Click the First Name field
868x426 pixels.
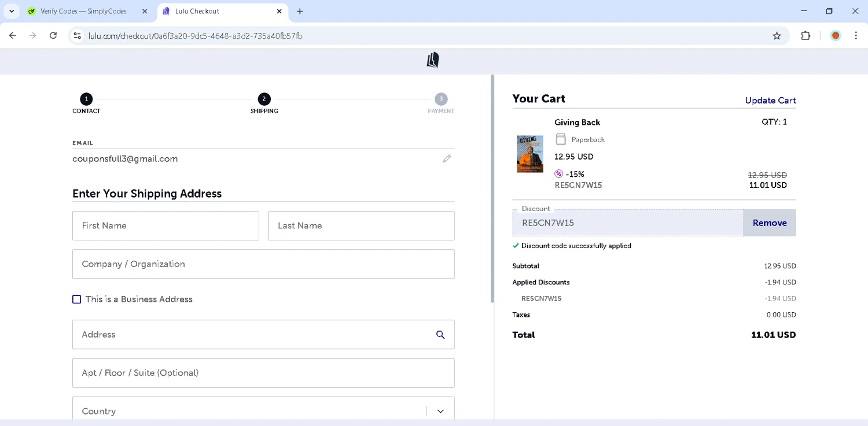click(165, 225)
